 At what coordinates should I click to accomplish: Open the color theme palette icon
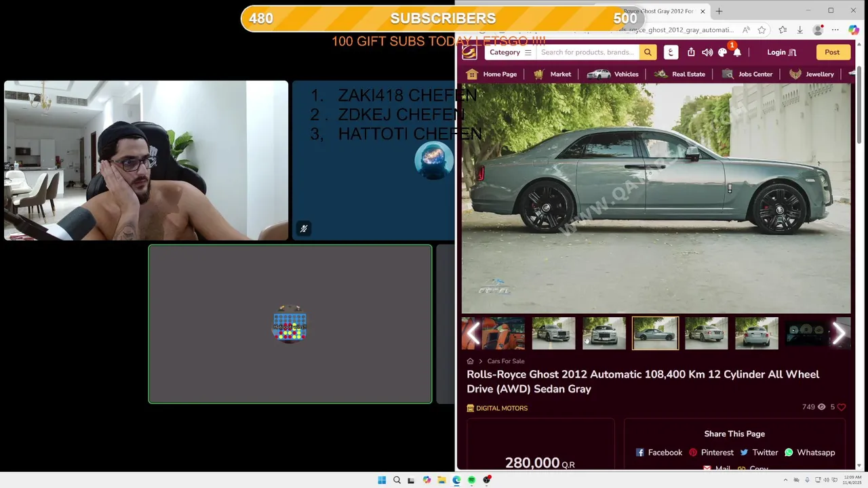pyautogui.click(x=722, y=52)
